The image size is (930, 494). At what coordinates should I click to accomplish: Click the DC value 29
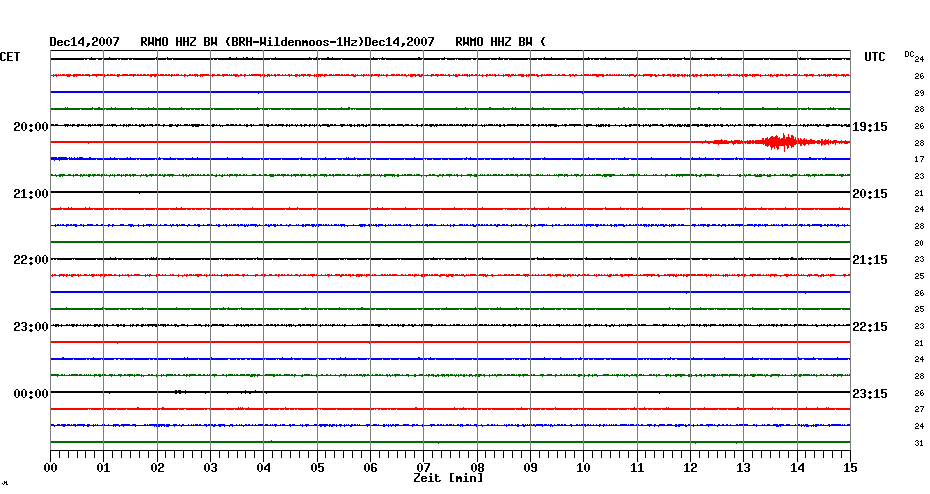919,93
